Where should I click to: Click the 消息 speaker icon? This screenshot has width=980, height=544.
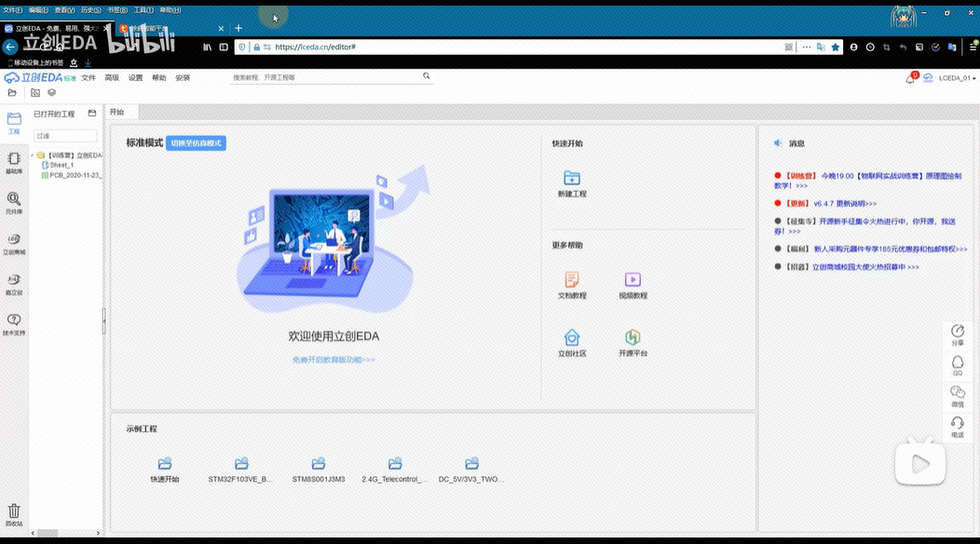click(778, 143)
